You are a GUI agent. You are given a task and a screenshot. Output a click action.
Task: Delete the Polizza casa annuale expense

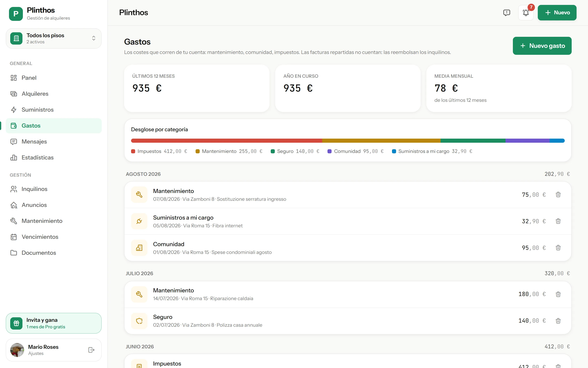pos(558,321)
